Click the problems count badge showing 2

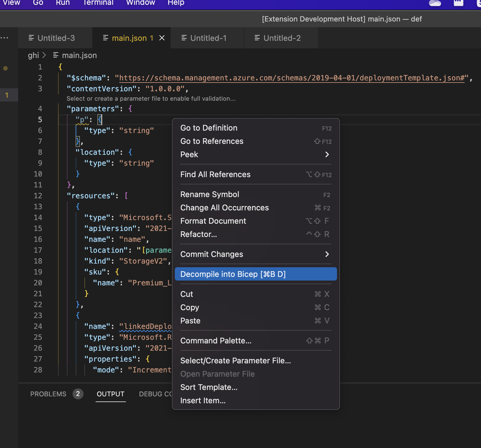click(x=78, y=394)
